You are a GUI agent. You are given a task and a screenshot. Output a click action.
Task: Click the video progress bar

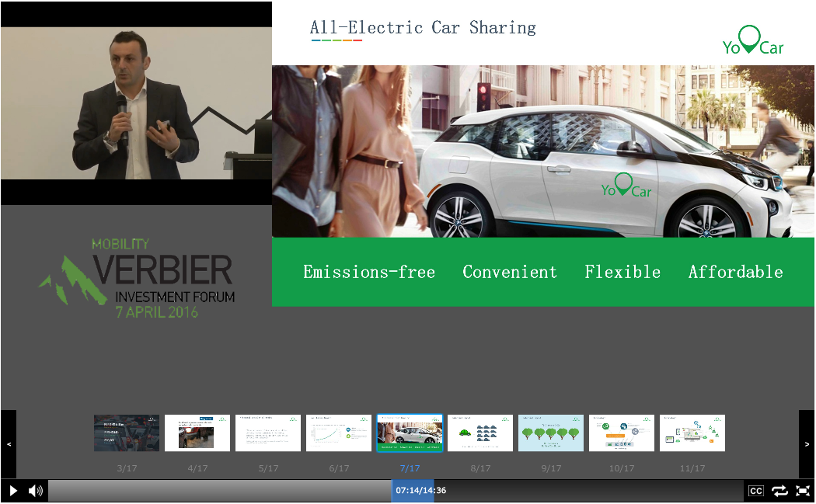[396, 491]
